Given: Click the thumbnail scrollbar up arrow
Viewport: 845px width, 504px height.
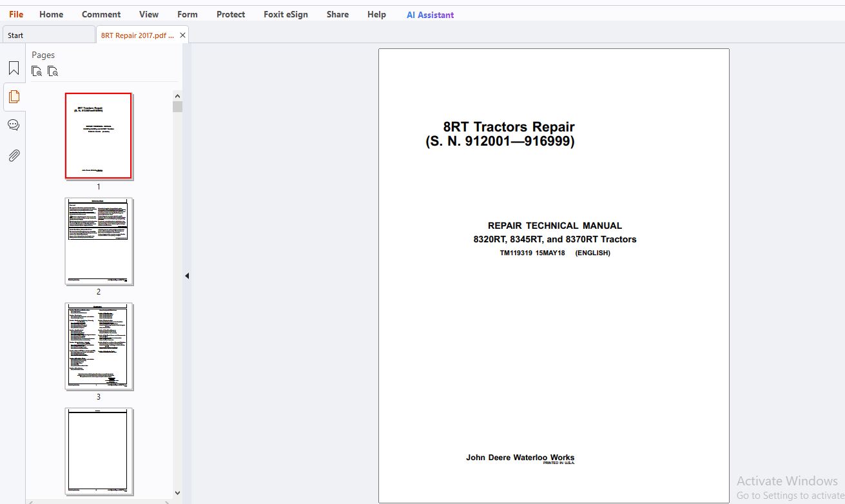Looking at the screenshot, I should [178, 96].
